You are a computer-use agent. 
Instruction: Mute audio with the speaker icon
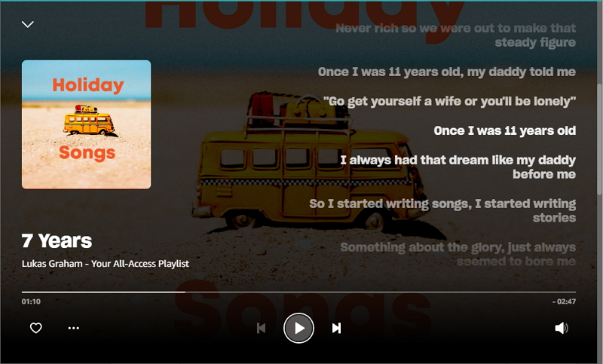(x=562, y=328)
